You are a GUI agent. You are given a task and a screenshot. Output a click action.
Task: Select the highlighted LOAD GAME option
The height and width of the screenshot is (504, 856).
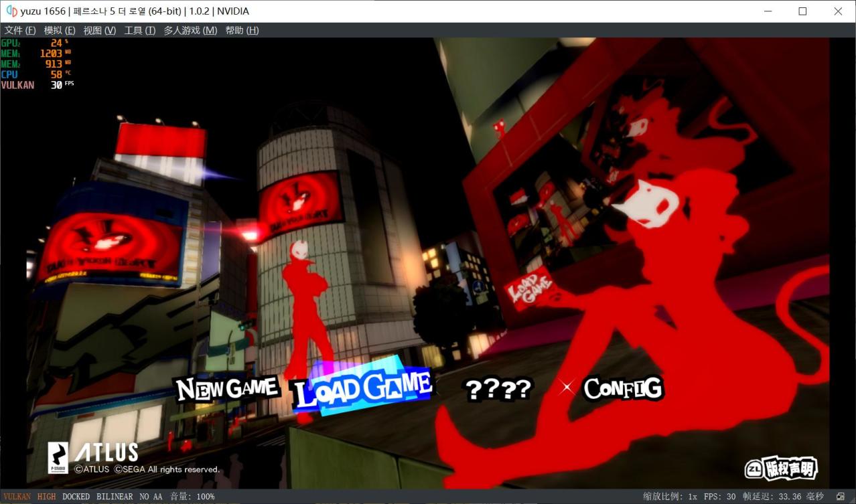tap(362, 387)
